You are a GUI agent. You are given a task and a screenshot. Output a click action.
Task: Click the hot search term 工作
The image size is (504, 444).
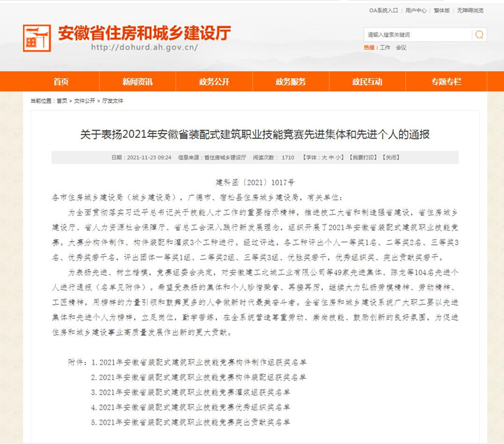[384, 48]
